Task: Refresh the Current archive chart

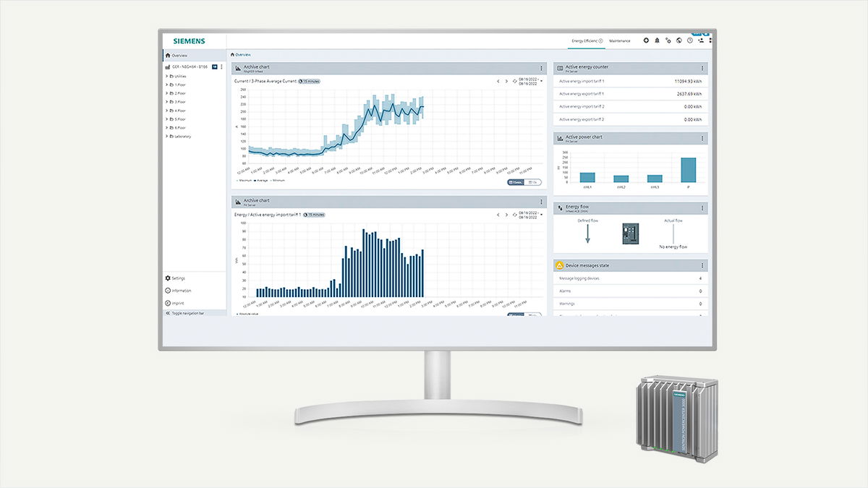Action: click(516, 81)
